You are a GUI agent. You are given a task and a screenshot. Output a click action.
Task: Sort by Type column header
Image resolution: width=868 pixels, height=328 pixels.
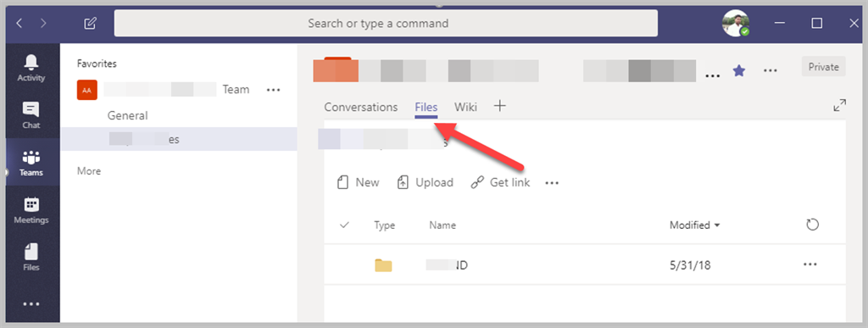click(x=384, y=225)
